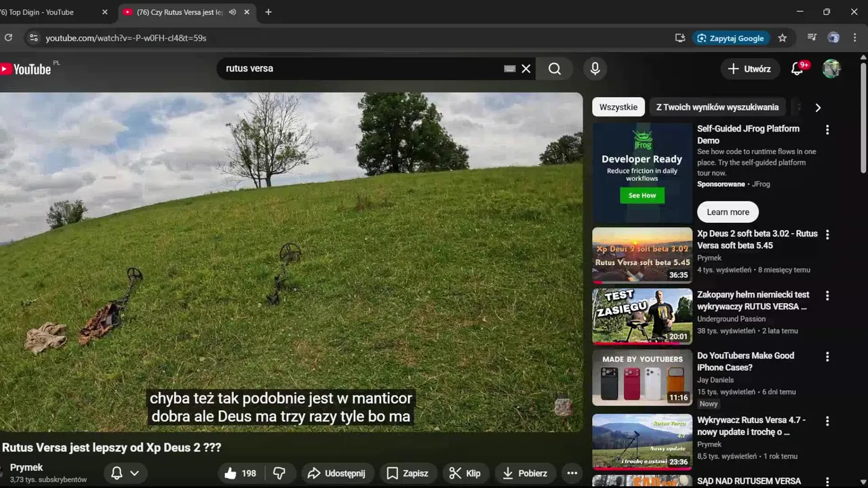Select the Wszystkie filter chip
This screenshot has width=868, height=488.
pos(618,107)
